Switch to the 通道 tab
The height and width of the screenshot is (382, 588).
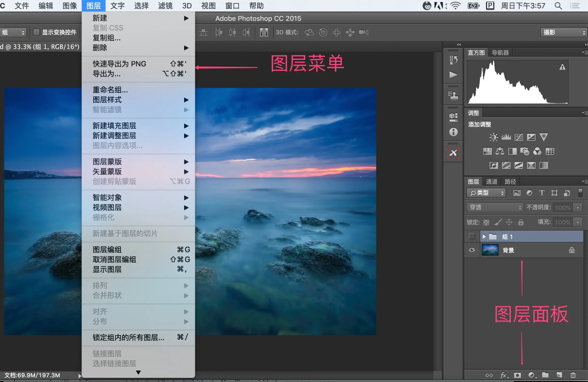tap(491, 182)
